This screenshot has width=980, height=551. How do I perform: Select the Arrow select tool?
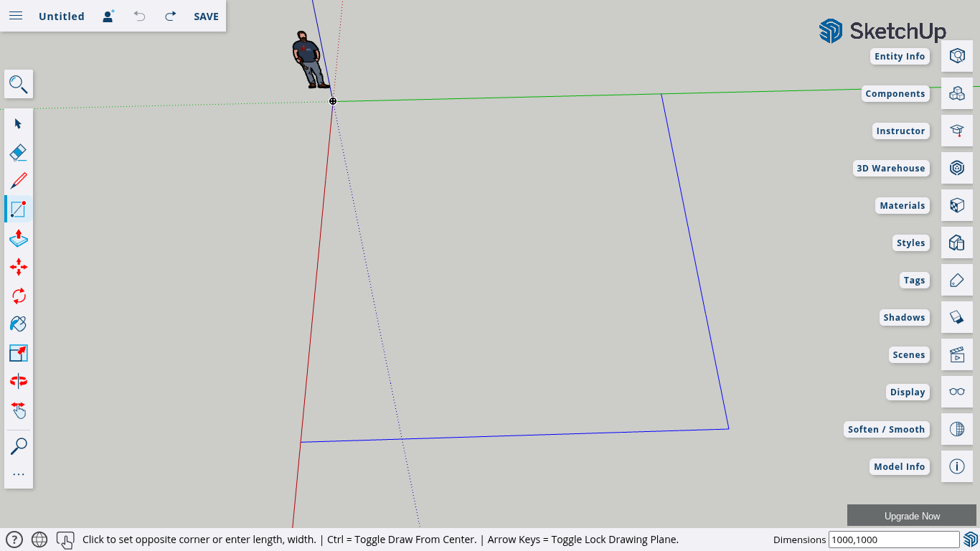click(x=19, y=123)
